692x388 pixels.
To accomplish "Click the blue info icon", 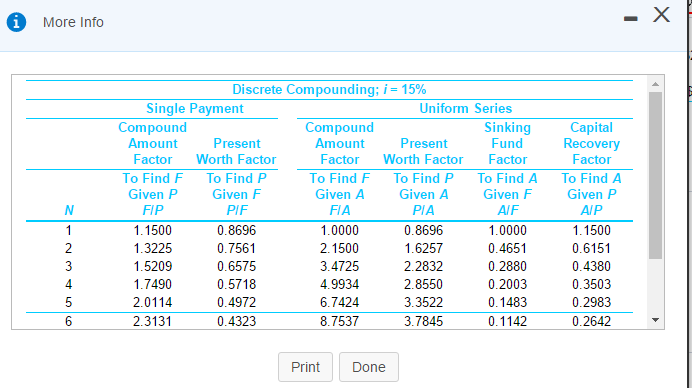I will click(x=16, y=22).
